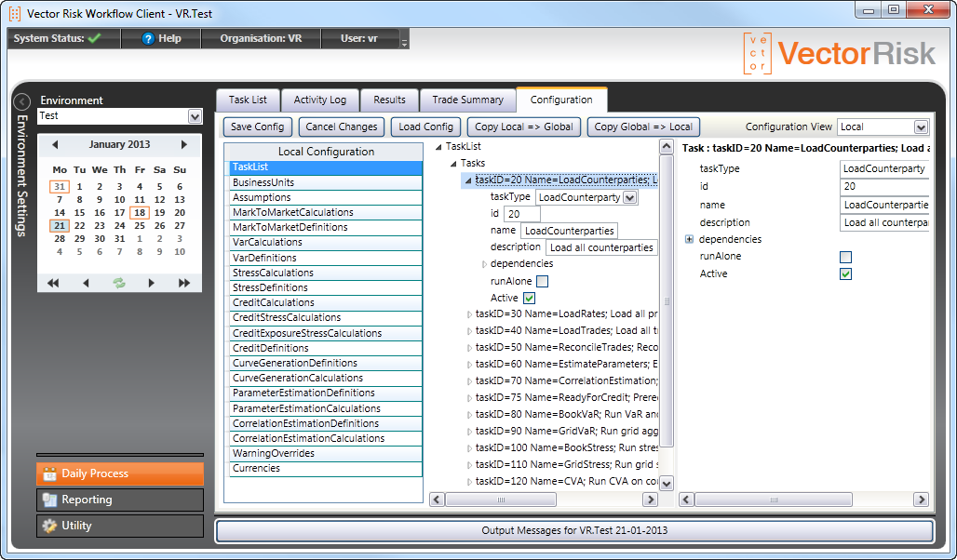Screen dimensions: 957x560
Task: Expand dependencies node in task tree
Action: coord(485,264)
